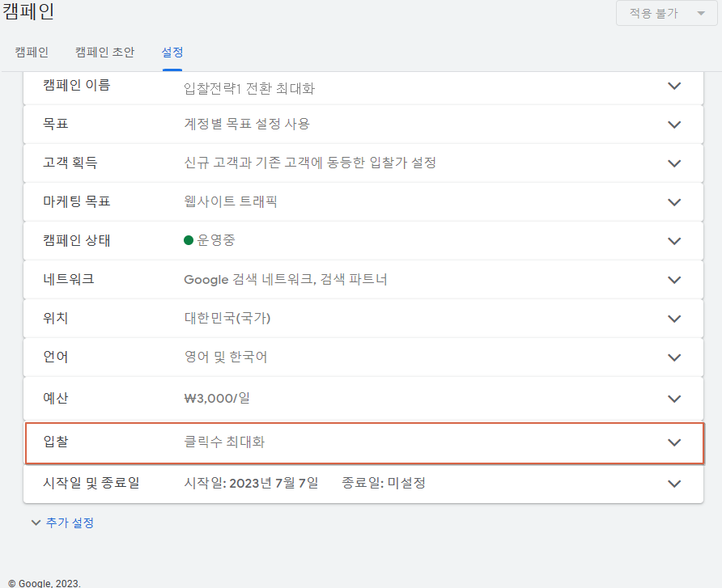
Task: Expand the 목표 settings row chevron
Action: coord(674,125)
